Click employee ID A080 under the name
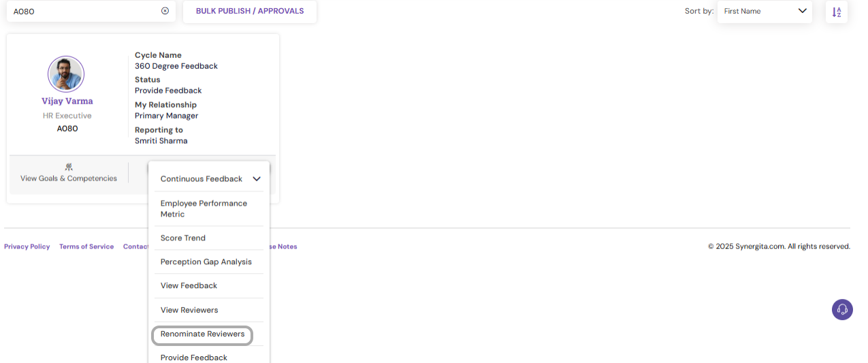 click(67, 128)
